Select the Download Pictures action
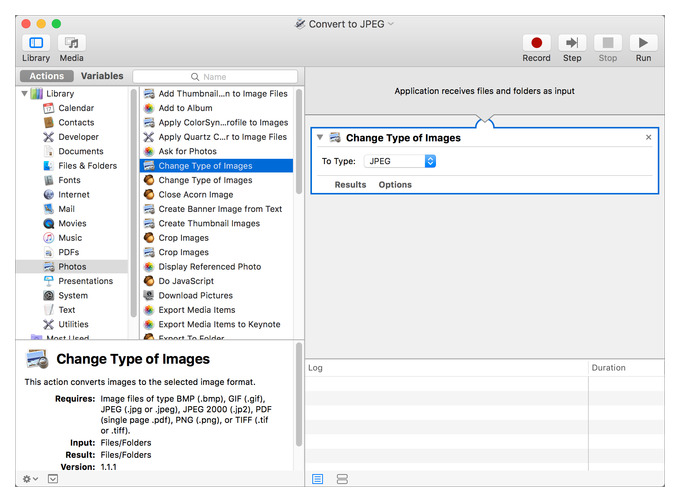 coord(216,295)
